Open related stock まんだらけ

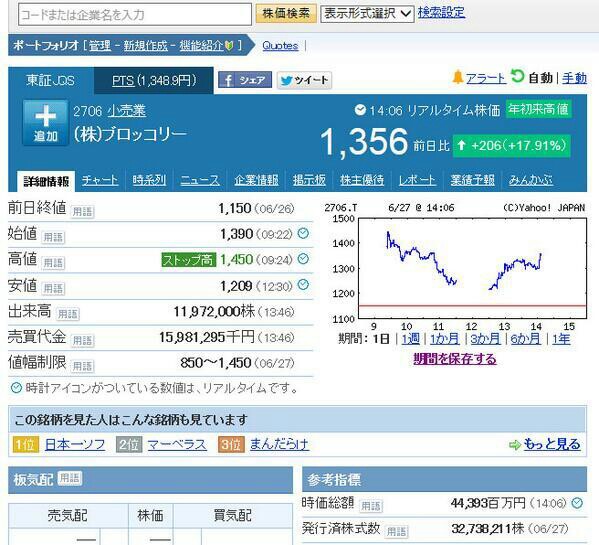280,445
